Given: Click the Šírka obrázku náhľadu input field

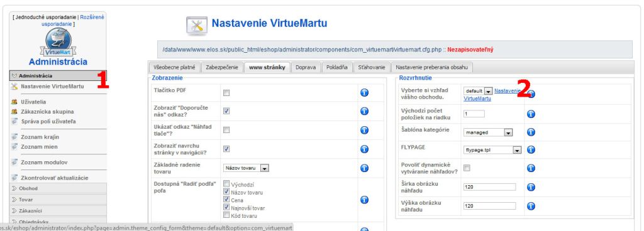Looking at the screenshot, I should [x=489, y=187].
